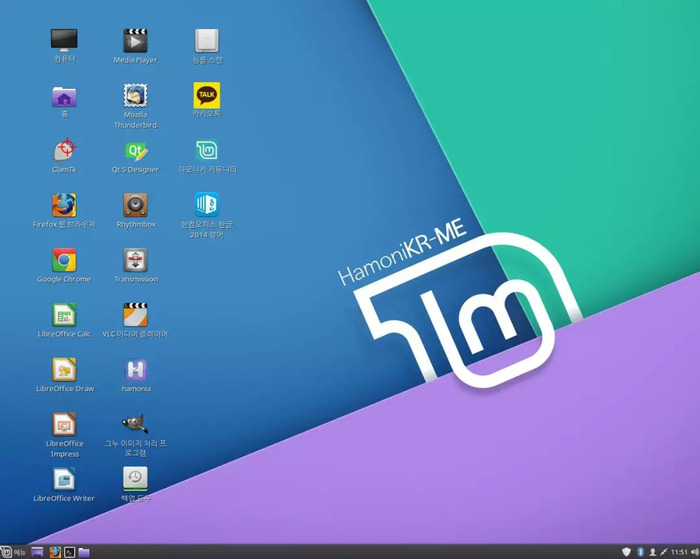Open the Transmission torrent client icon
The image size is (700, 559).
tap(135, 260)
